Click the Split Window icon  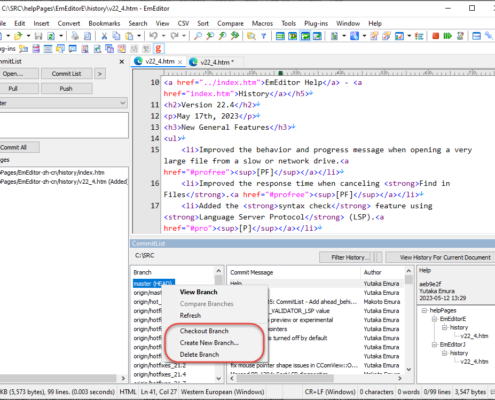477,36
